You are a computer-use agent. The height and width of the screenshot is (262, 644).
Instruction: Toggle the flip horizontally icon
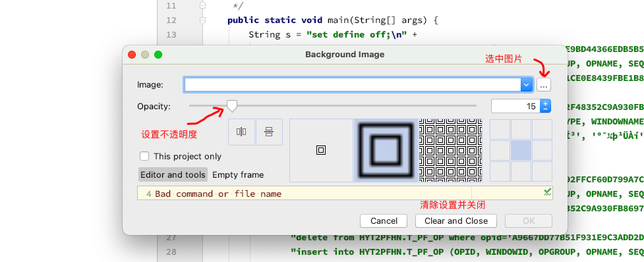pos(241,132)
